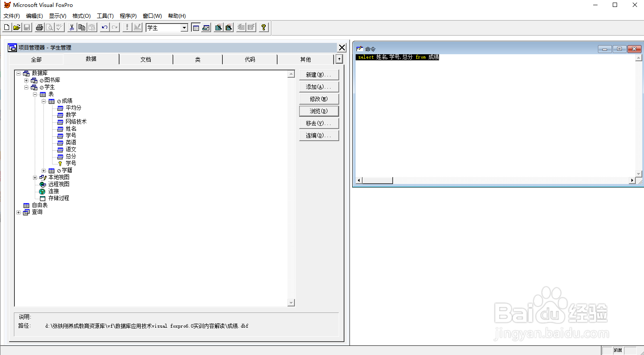Open the 学生 database dropdown in the toolbar
This screenshot has width=644, height=355.
184,28
